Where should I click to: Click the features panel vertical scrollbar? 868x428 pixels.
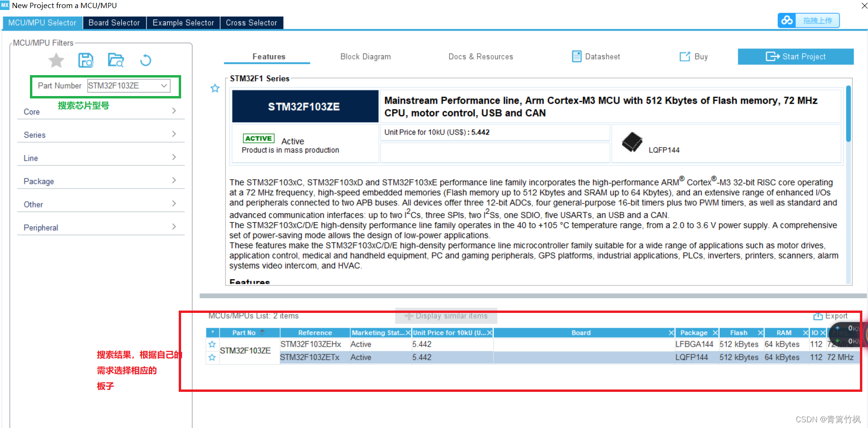849,114
